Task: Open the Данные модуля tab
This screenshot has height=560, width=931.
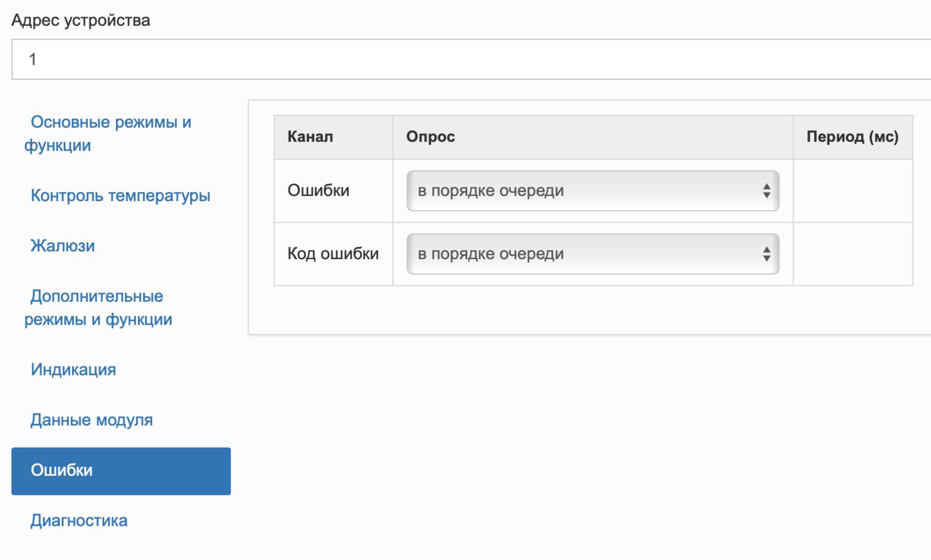Action: [92, 420]
